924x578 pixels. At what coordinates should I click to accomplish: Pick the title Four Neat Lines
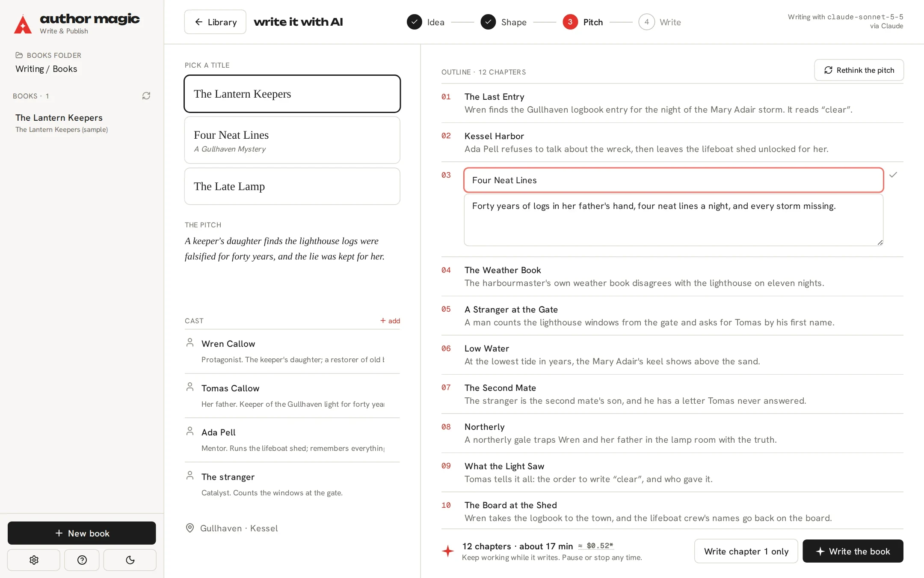coord(292,140)
